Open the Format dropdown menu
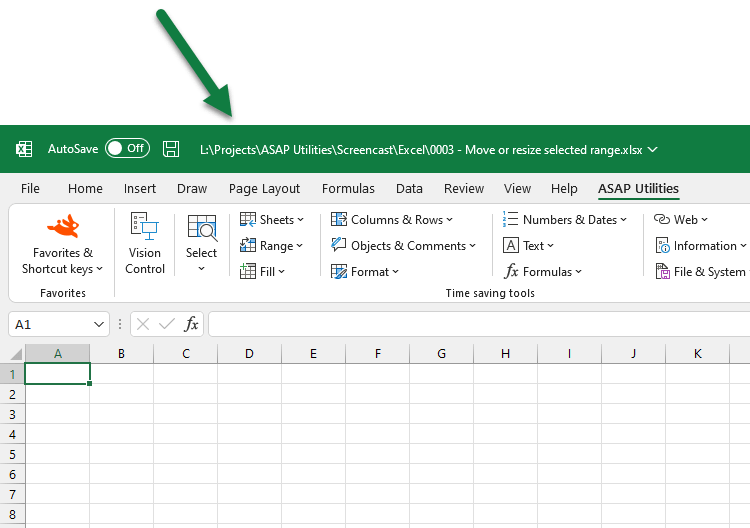750x528 pixels. [375, 272]
